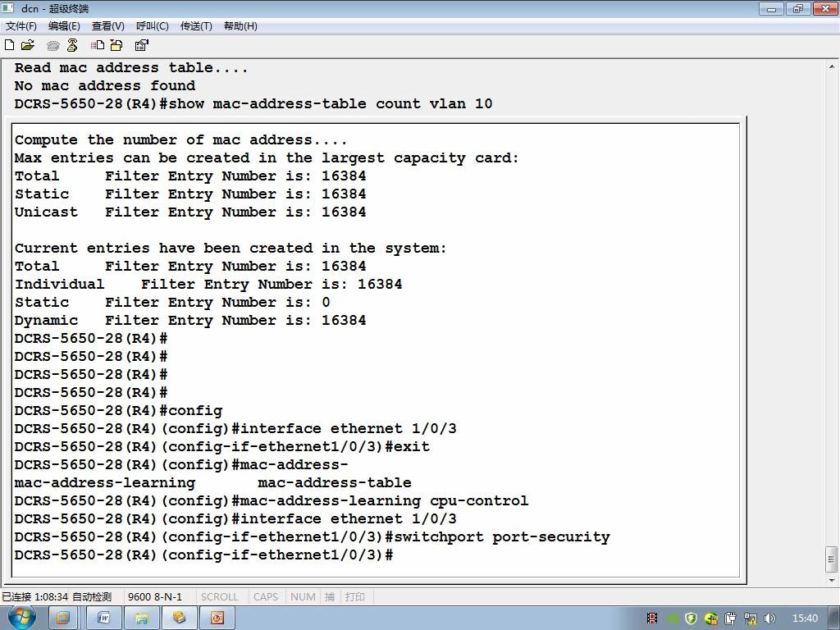Image resolution: width=840 pixels, height=630 pixels.
Task: Click the 'Unicast Filter Entry Number is: 16384' line
Action: coord(190,212)
